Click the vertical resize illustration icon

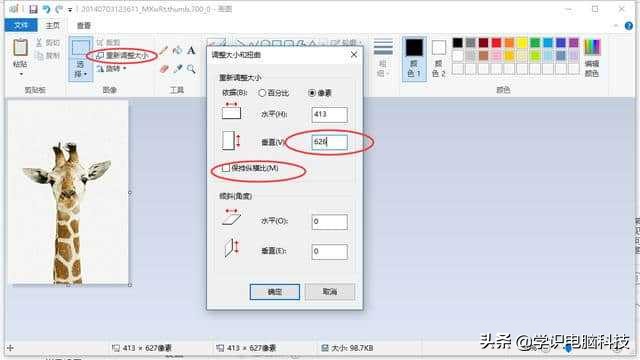point(231,140)
